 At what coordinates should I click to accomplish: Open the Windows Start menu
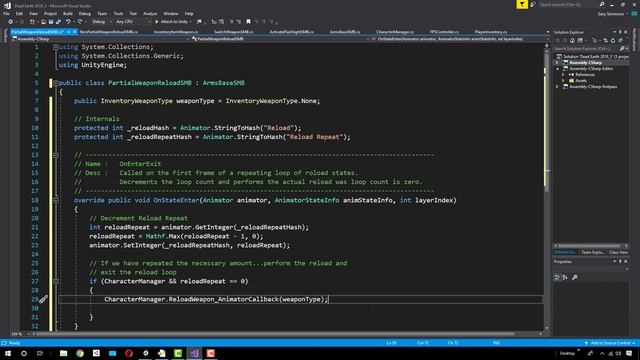click(8, 353)
